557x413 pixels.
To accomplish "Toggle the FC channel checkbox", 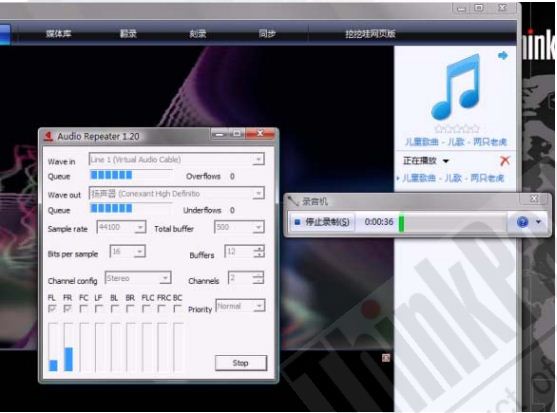I will click(x=83, y=309).
